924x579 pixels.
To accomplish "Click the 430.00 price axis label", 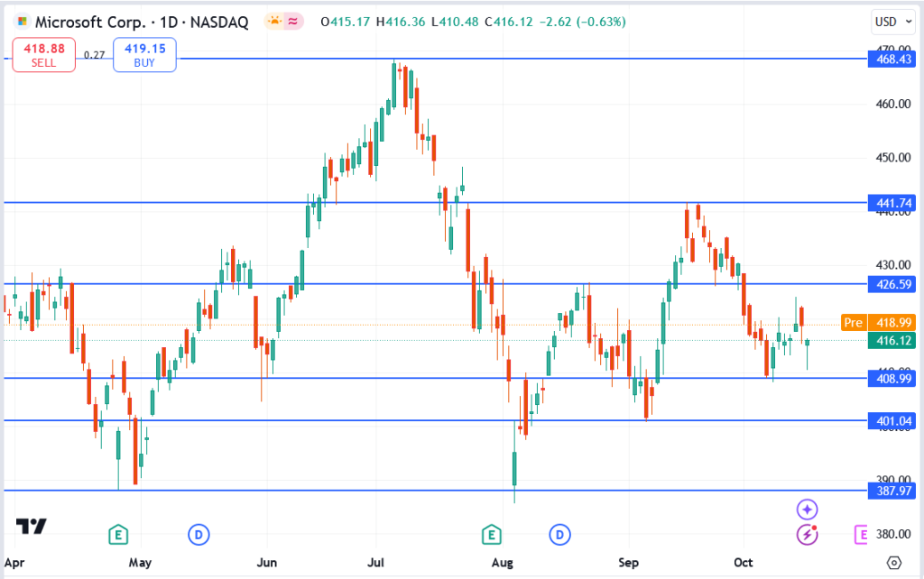I will [893, 265].
